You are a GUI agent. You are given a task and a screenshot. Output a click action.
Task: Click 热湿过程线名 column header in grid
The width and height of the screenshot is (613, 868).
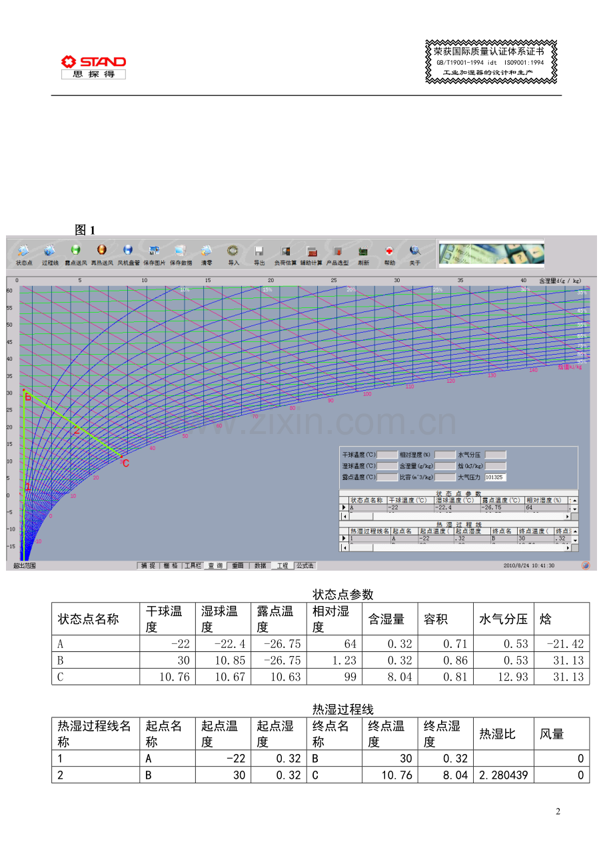point(370,531)
